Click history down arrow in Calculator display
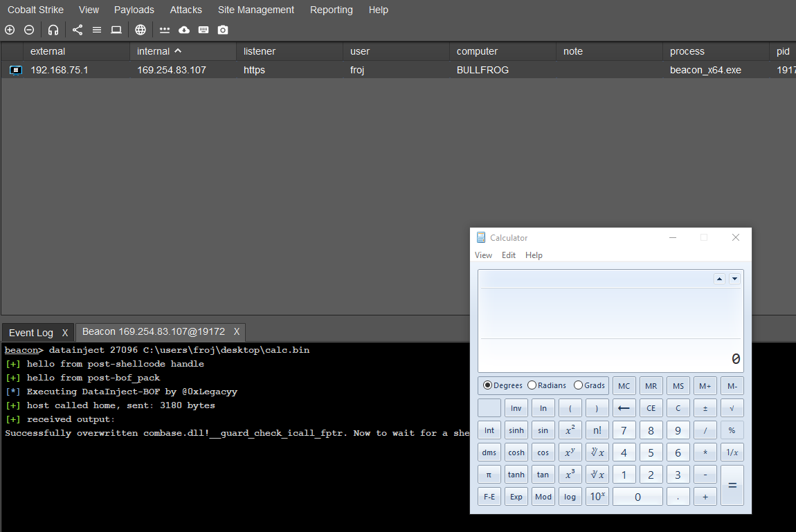796x532 pixels. tap(734, 278)
